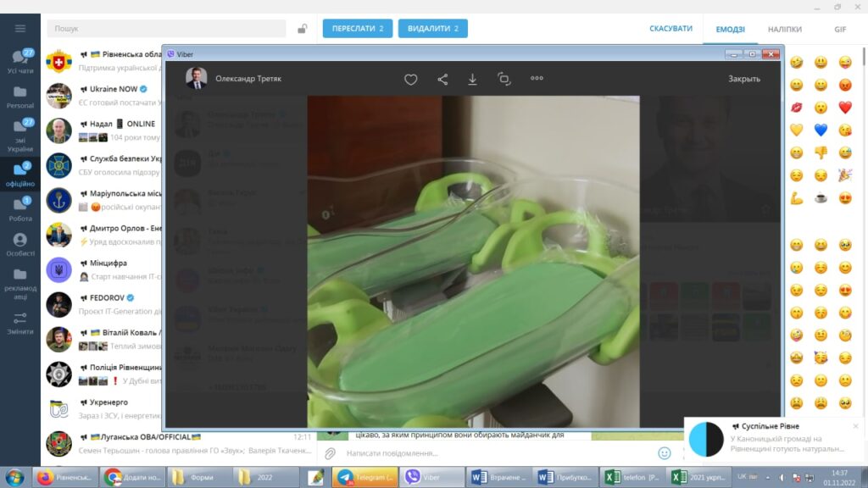This screenshot has height=488, width=868.
Task: Open the three-dots more options menu
Action: [537, 79]
